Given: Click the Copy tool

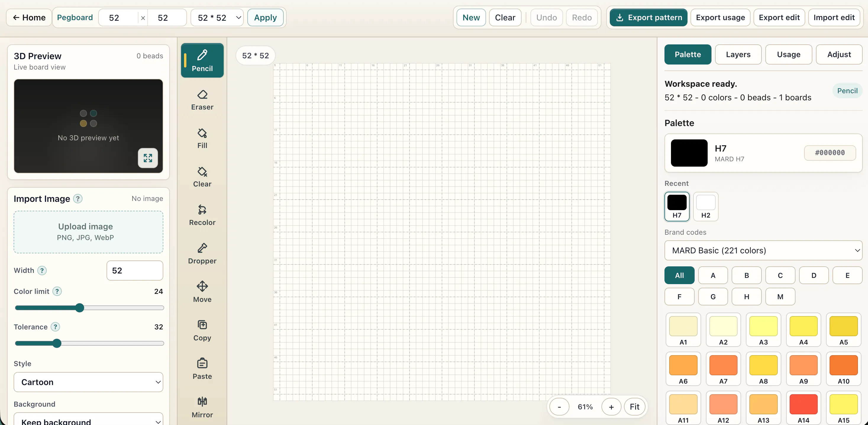Looking at the screenshot, I should click(202, 330).
